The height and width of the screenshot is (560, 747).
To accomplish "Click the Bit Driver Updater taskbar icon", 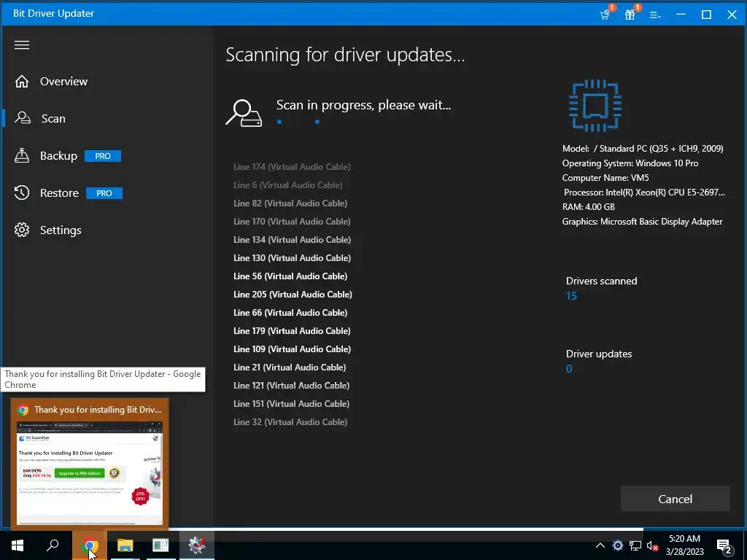I will pos(197,545).
